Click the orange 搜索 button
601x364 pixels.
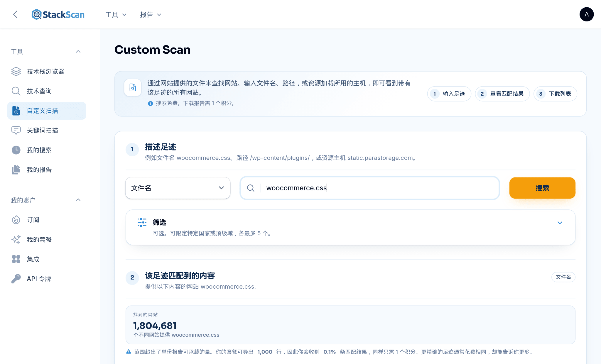click(x=542, y=188)
